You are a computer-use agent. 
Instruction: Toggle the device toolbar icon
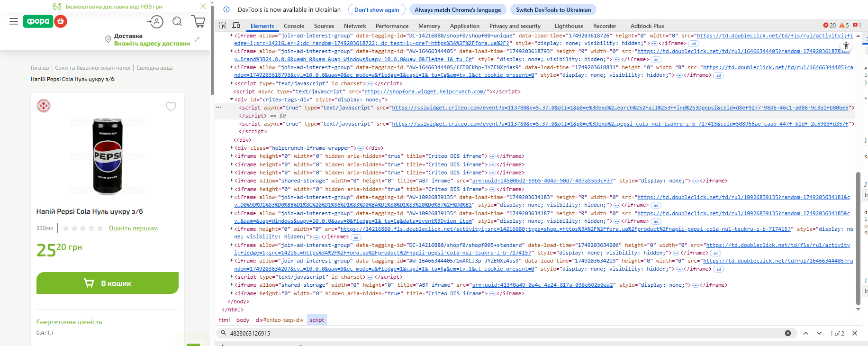[236, 26]
